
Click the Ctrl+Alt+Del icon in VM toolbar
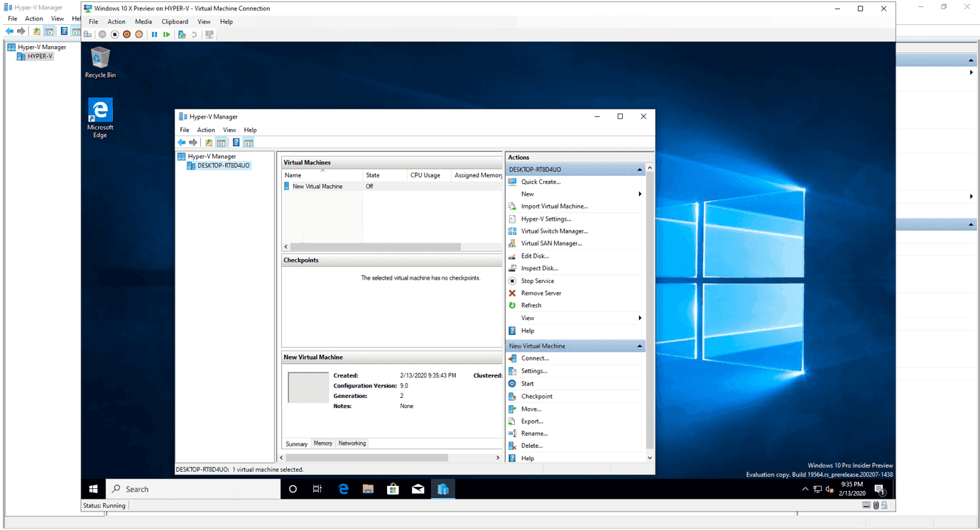point(88,34)
